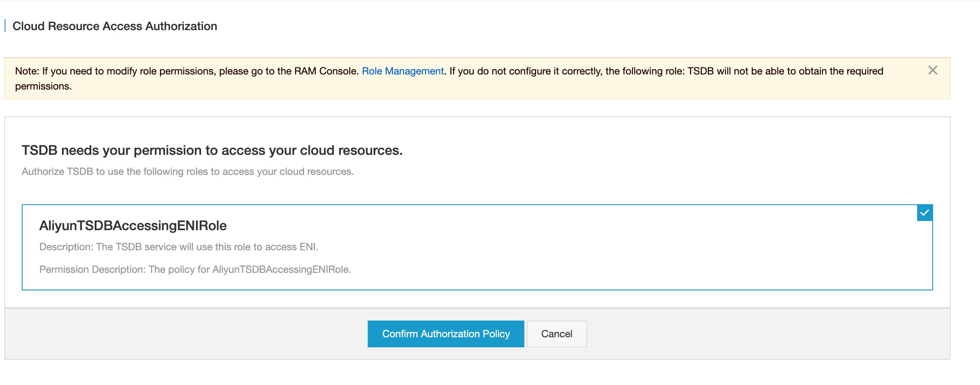This screenshot has height=385, width=980.
Task: Click the Permission Description policy line
Action: (195, 269)
